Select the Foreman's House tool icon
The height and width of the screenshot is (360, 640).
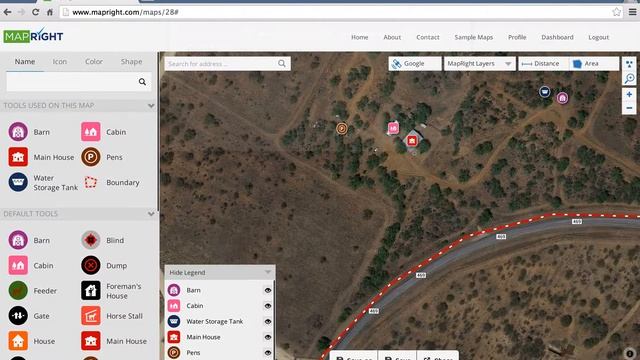pyautogui.click(x=91, y=291)
